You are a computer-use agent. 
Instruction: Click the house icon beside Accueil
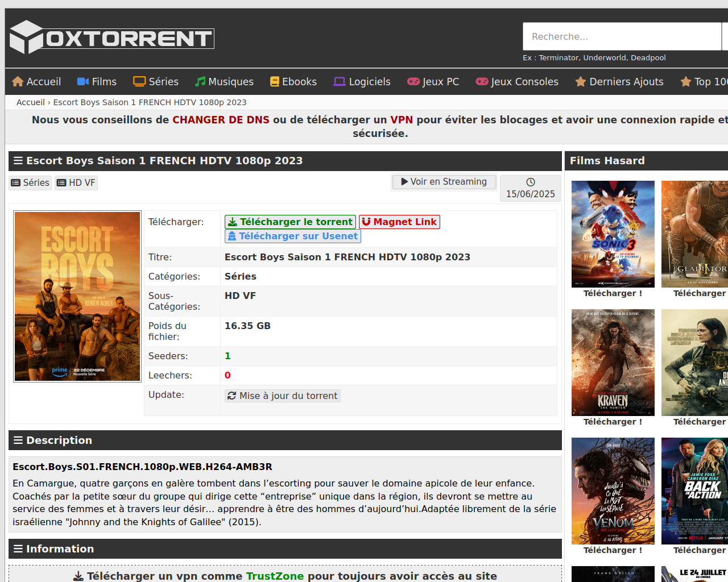click(18, 81)
